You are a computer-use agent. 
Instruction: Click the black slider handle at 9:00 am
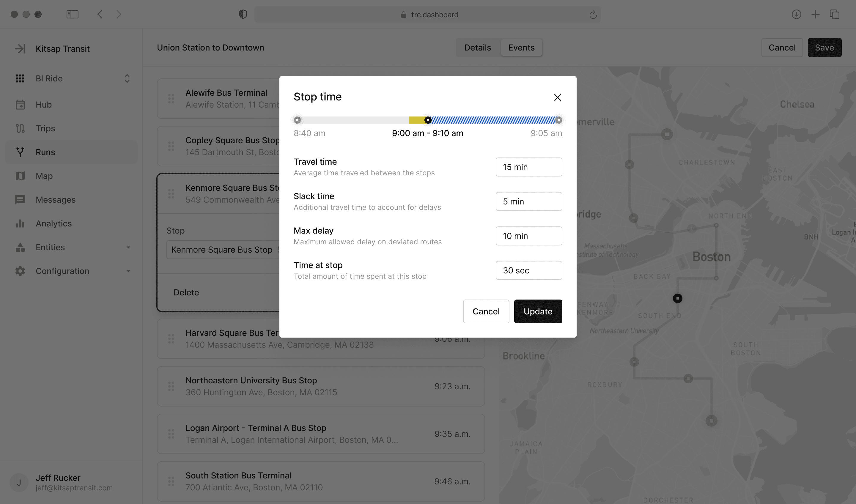click(x=428, y=120)
